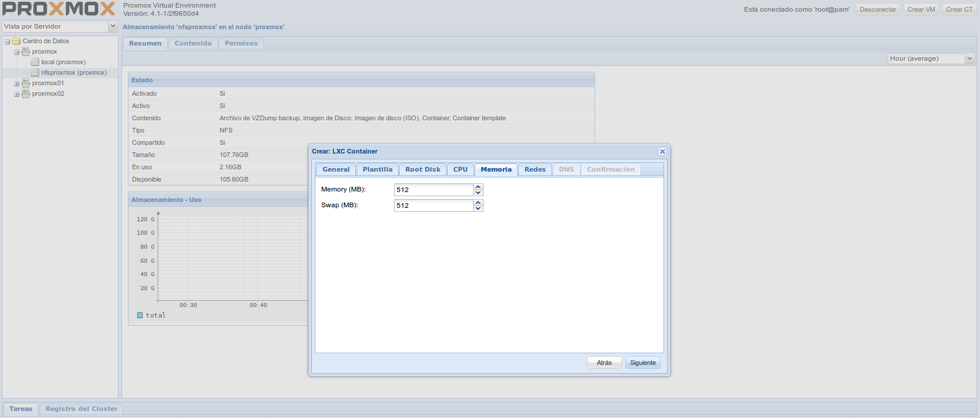Click the local (proxmox) storage icon
This screenshot has width=980, height=418.
(x=35, y=62)
